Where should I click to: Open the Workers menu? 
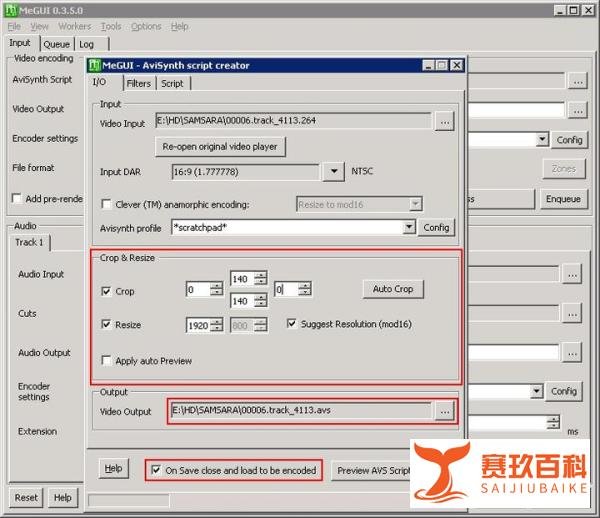click(75, 26)
